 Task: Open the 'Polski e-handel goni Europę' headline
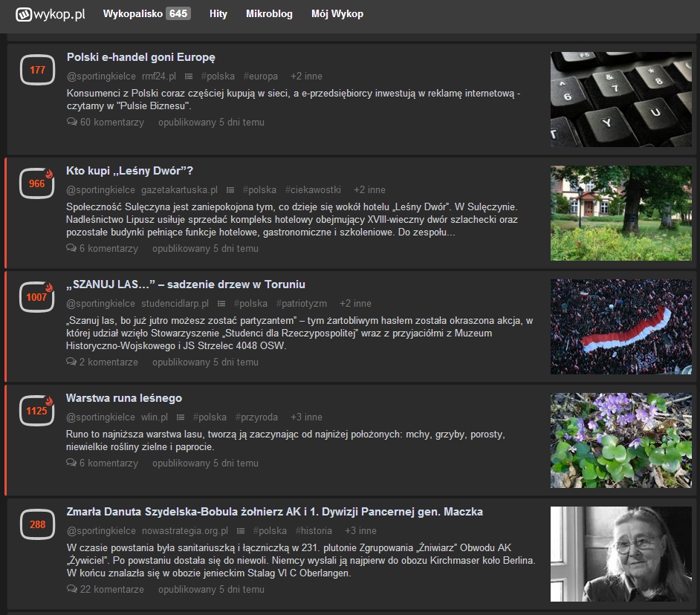[141, 57]
